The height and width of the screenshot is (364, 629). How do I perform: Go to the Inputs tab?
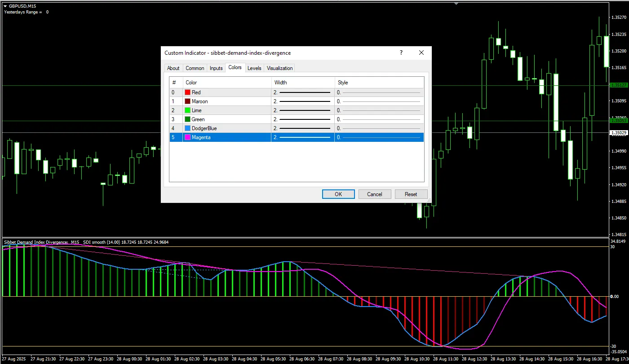point(216,68)
